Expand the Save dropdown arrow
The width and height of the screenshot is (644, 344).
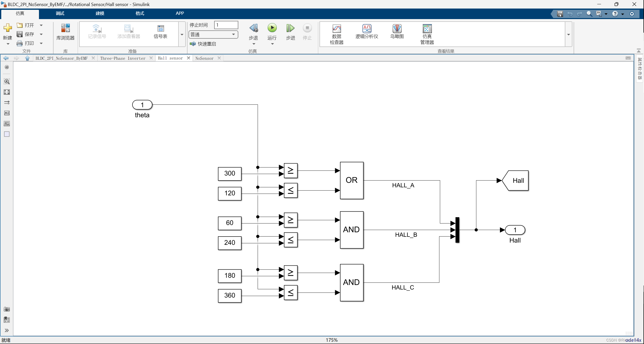click(41, 34)
